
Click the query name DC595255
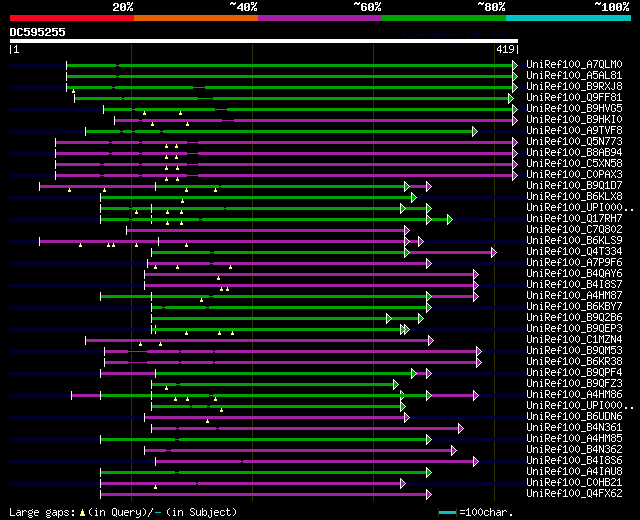point(38,32)
